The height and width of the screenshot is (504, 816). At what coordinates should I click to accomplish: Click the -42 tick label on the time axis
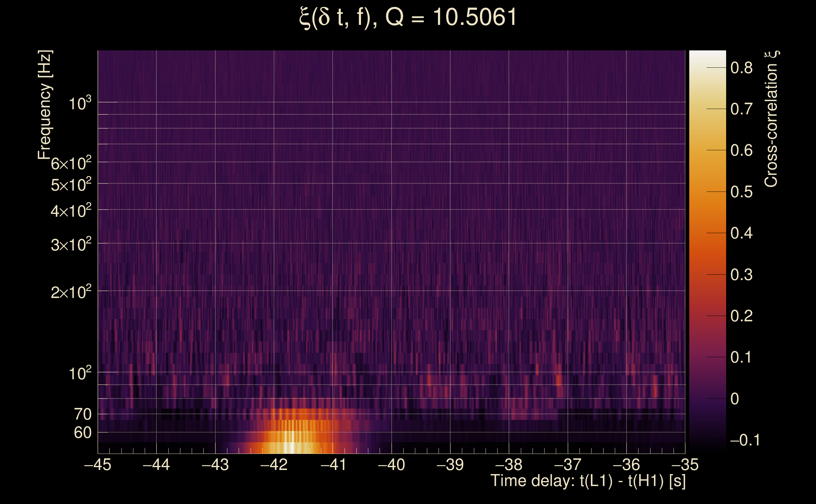pyautogui.click(x=274, y=465)
